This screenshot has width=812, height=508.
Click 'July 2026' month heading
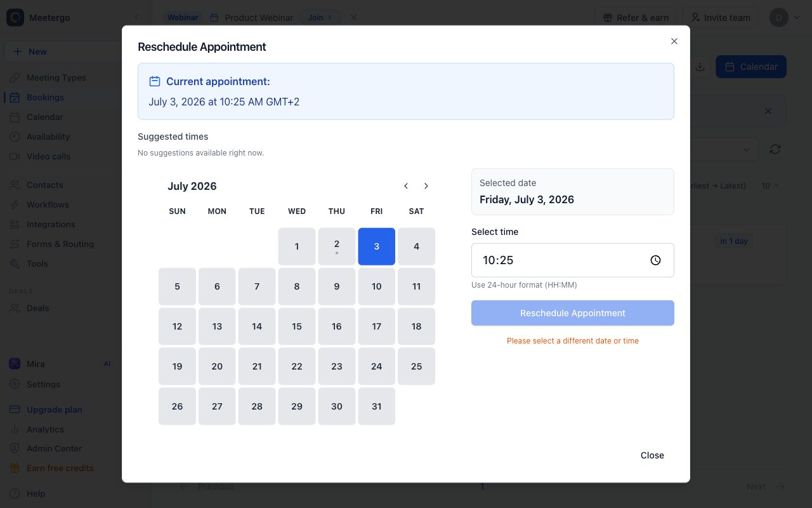192,186
